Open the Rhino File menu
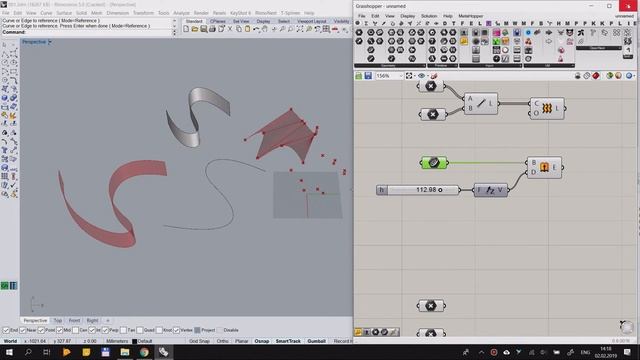Screen dimensions: 640x360 (x=6, y=13)
